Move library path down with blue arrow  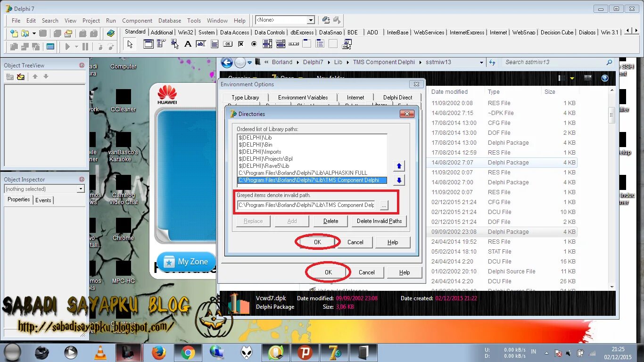(x=399, y=180)
